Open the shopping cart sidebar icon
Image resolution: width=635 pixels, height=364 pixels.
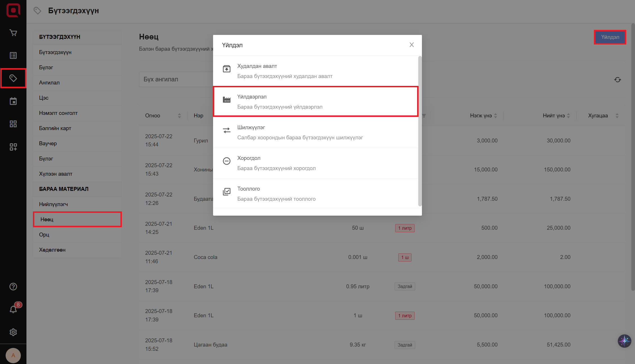13,33
